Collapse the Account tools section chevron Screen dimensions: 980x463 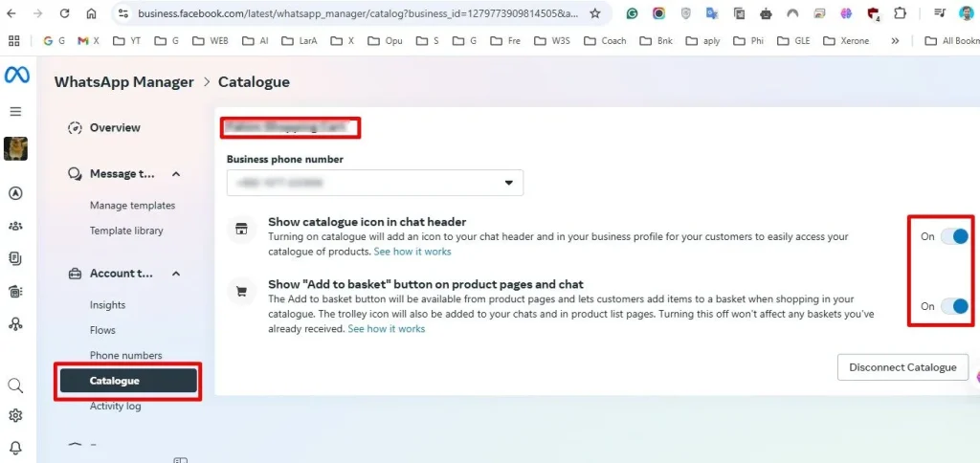click(x=176, y=273)
